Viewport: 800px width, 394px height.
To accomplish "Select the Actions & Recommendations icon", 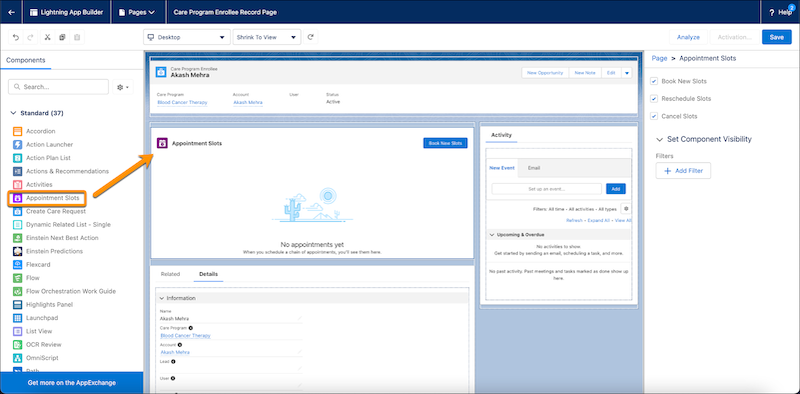I will (x=17, y=171).
